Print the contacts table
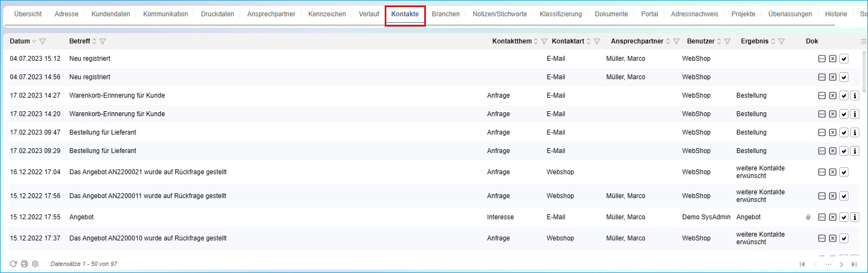The image size is (868, 273). click(x=24, y=264)
